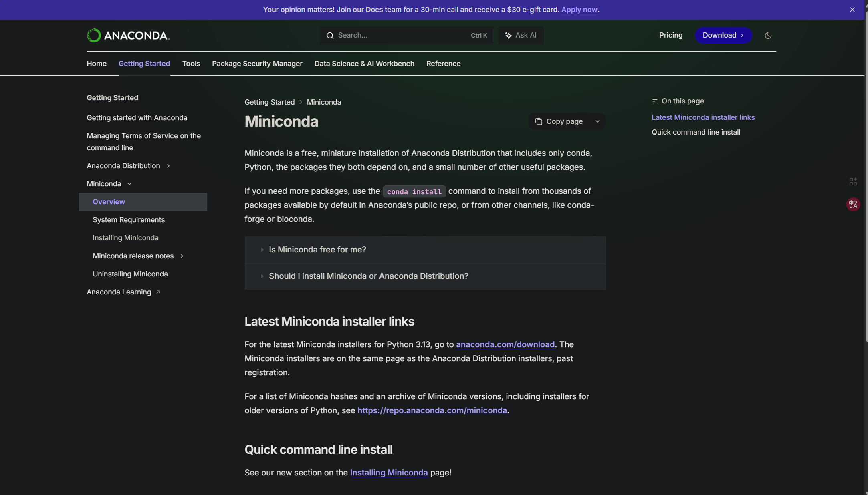The image size is (868, 495).
Task: Click the translate extension icon
Action: click(853, 204)
